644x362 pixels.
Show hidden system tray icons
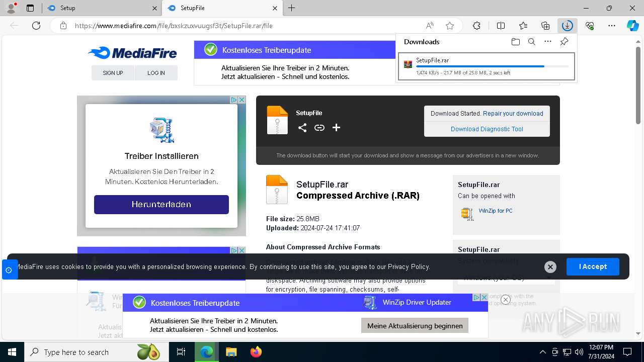(x=542, y=352)
